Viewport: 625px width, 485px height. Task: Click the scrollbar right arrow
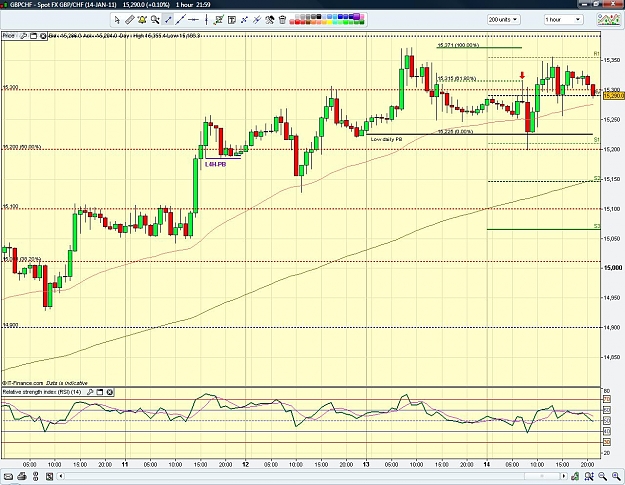pos(564,476)
